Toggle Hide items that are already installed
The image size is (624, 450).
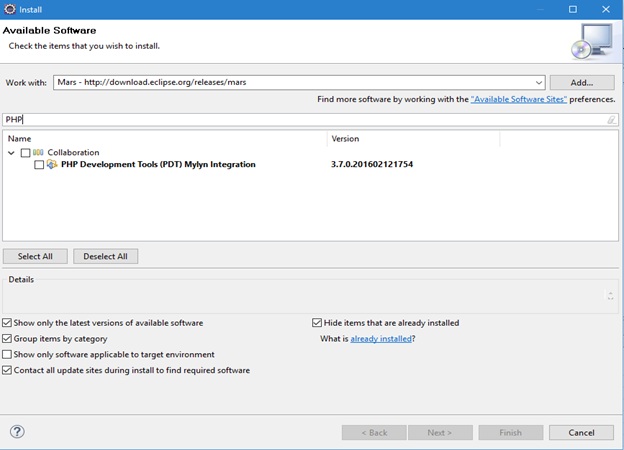317,323
